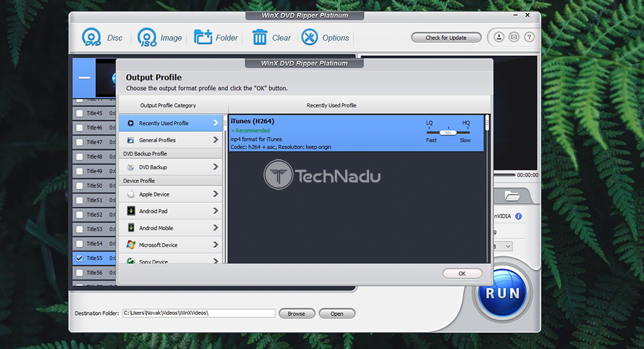Click the preview playback progress bar
Viewport: 644px width, 349px height.
pos(504,175)
